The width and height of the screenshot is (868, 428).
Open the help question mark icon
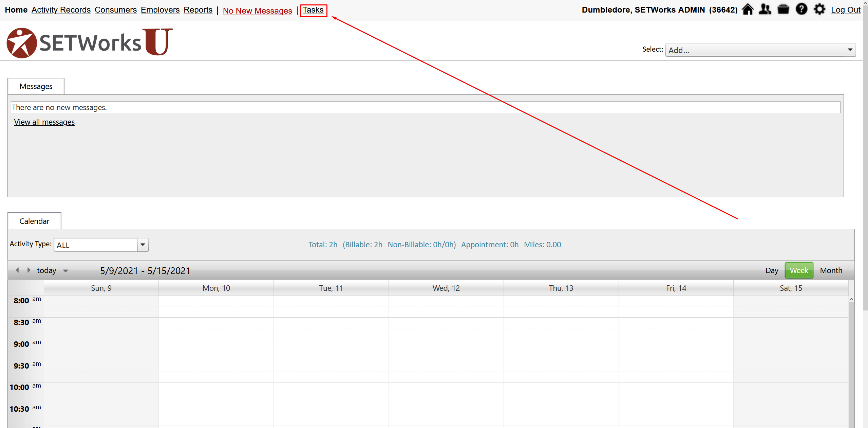point(801,9)
